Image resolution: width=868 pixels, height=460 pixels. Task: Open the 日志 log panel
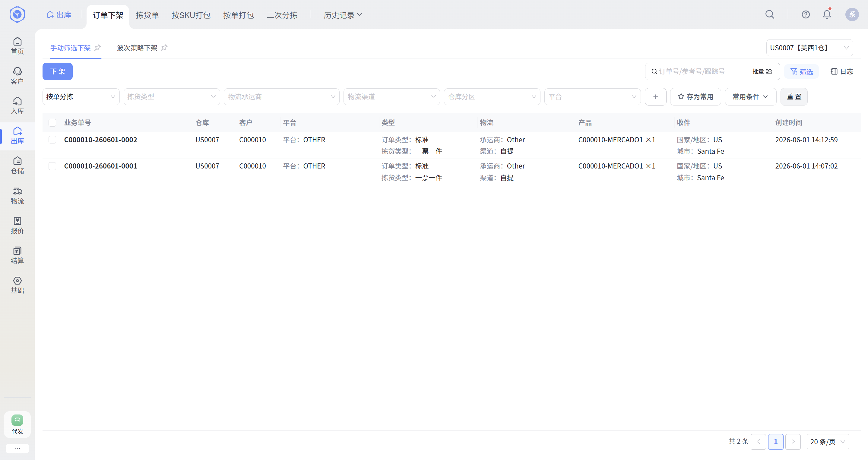coord(842,71)
